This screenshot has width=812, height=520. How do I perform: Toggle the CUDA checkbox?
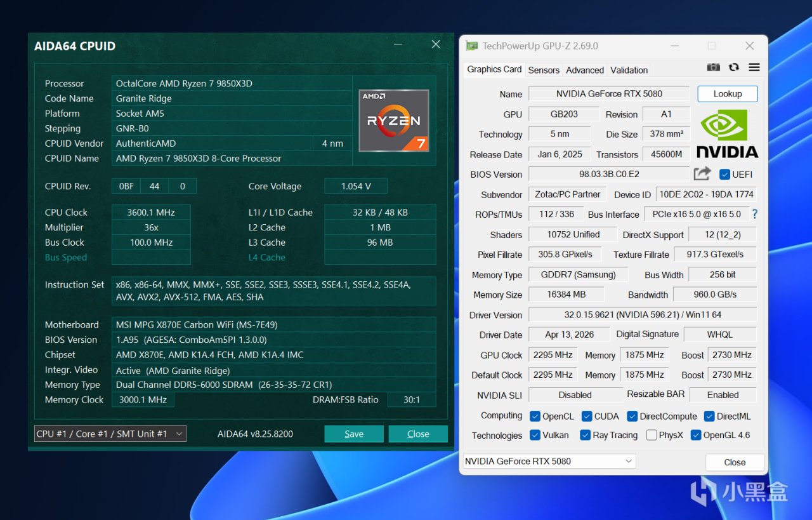coord(587,417)
